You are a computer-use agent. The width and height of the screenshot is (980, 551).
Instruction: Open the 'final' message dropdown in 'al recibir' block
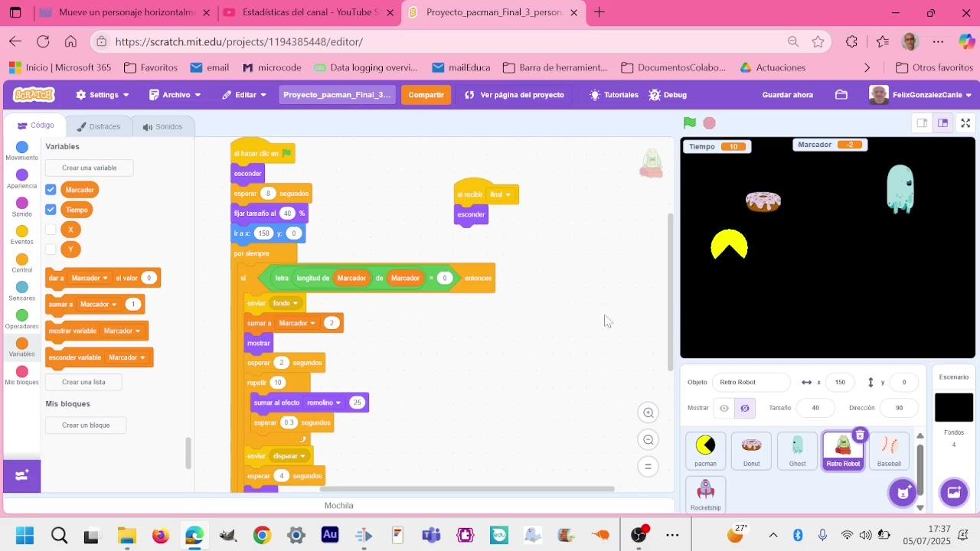[x=500, y=194]
